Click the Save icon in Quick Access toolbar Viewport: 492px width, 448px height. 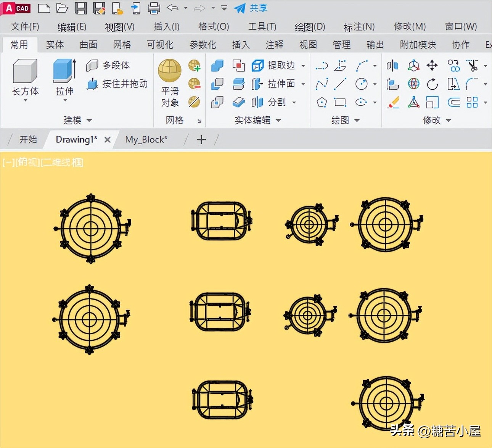(x=81, y=8)
